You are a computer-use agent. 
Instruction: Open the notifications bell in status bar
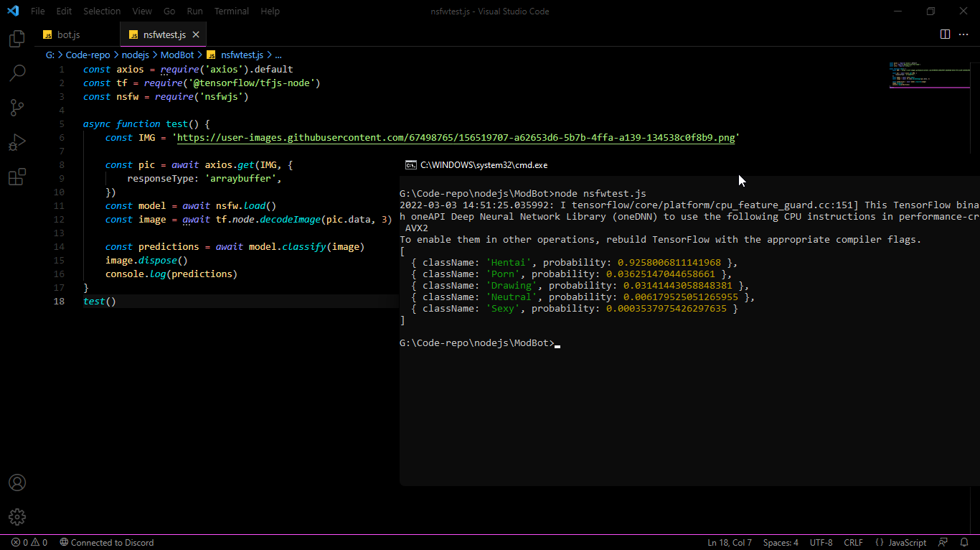click(x=963, y=543)
